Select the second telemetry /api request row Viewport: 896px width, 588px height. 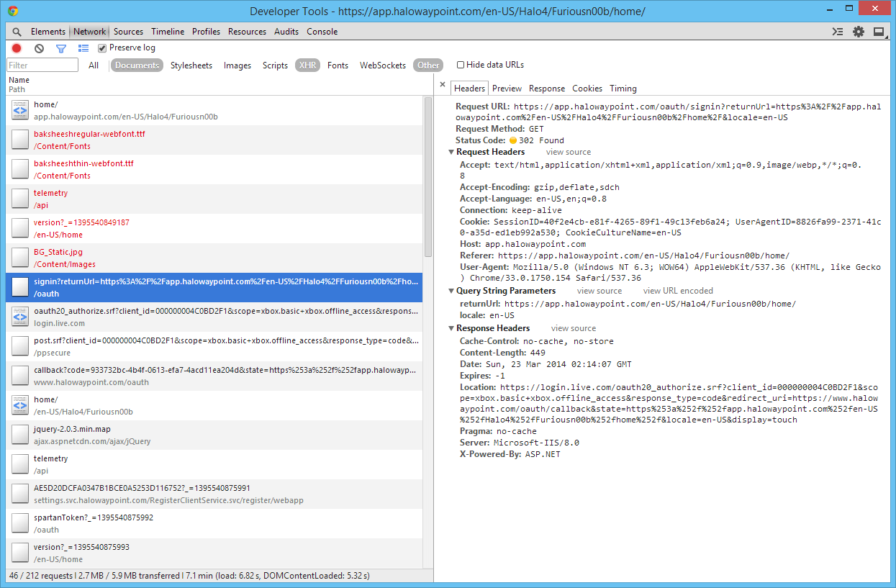[x=214, y=464]
